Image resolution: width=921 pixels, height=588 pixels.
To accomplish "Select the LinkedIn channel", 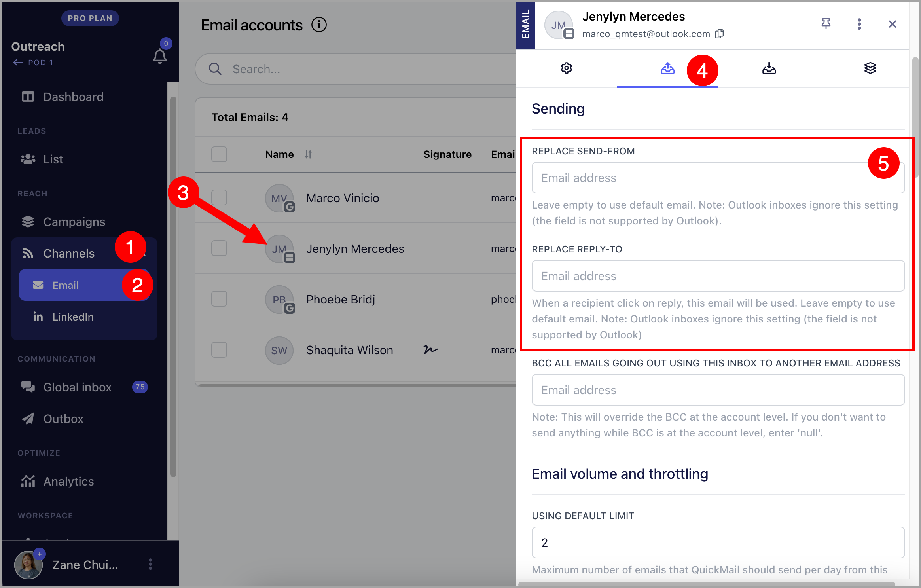I will 73,317.
